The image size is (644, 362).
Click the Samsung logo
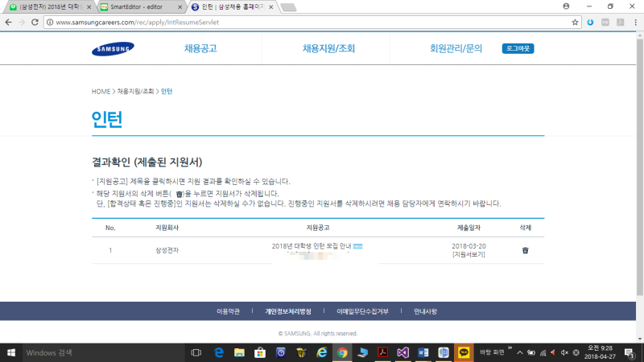(x=113, y=49)
